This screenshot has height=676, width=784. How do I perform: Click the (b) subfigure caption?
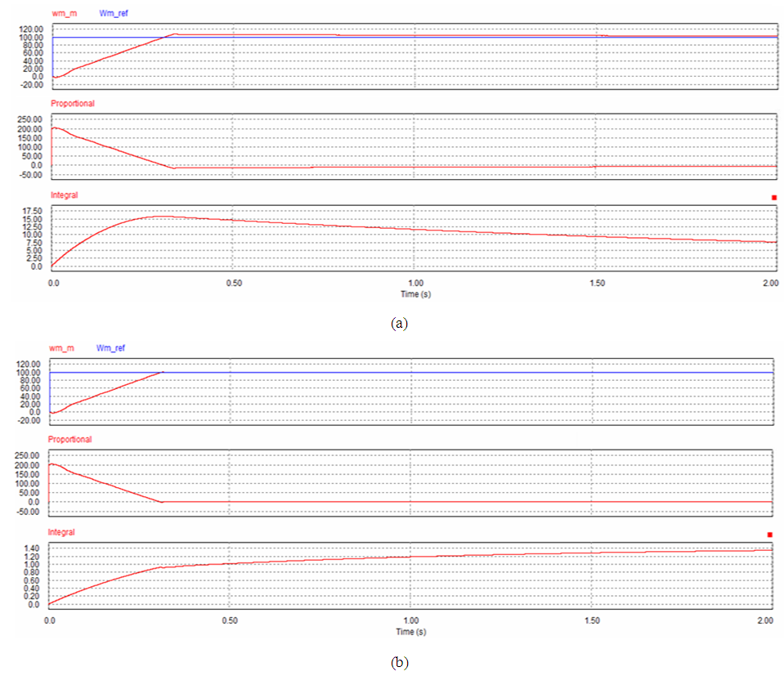pos(398,661)
